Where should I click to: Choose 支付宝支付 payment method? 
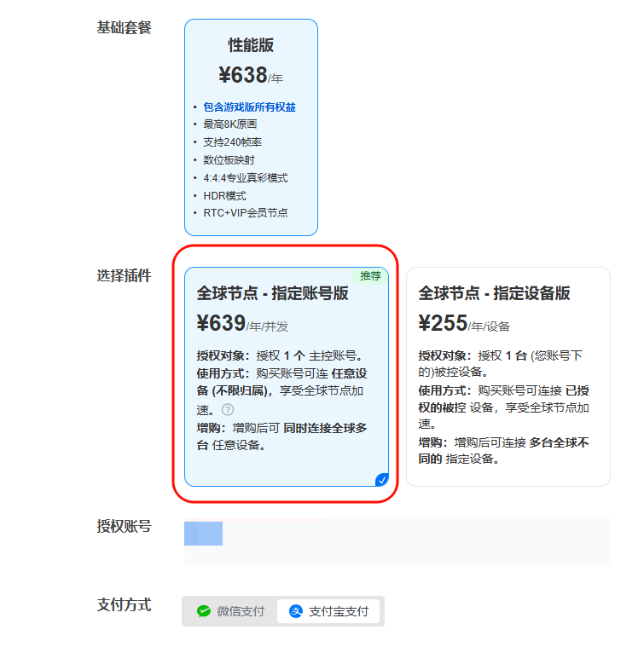pyautogui.click(x=328, y=611)
